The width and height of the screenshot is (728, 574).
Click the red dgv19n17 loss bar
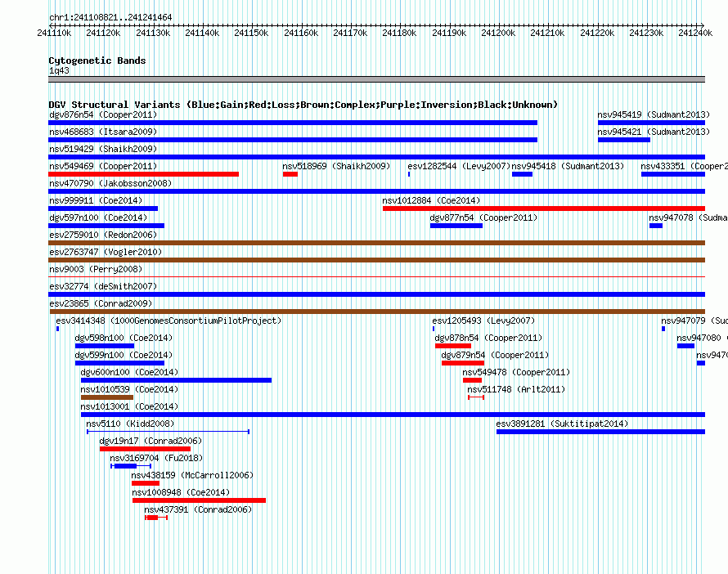click(x=146, y=449)
